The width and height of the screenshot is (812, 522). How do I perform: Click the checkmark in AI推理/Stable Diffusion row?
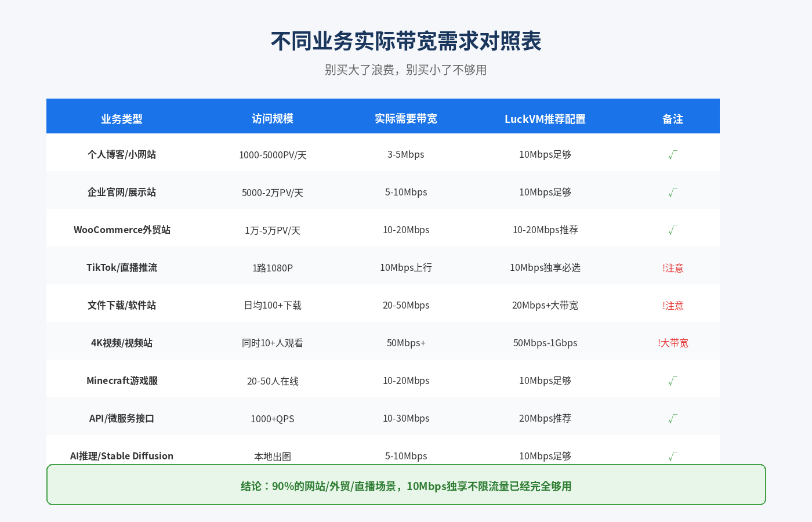[673, 456]
